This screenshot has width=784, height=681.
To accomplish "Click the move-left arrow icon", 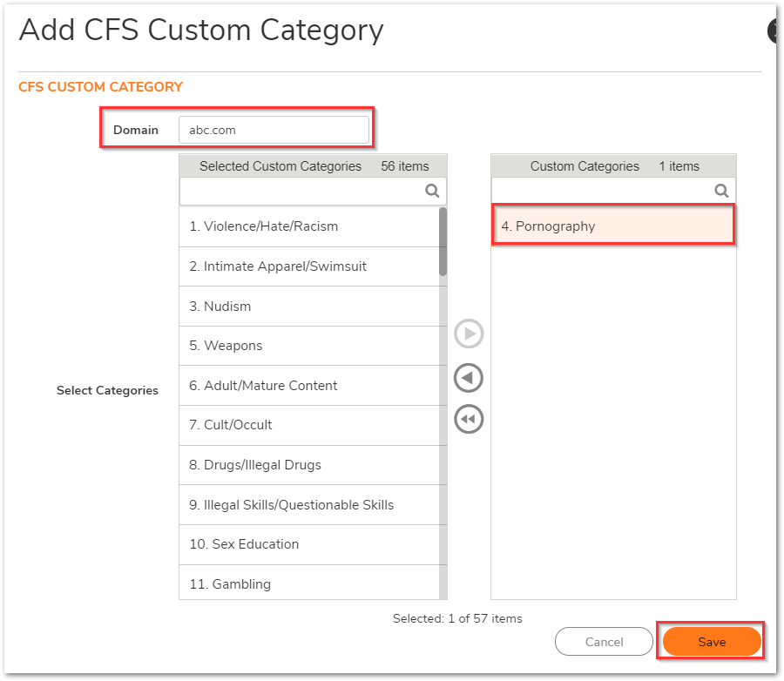I will (x=469, y=377).
